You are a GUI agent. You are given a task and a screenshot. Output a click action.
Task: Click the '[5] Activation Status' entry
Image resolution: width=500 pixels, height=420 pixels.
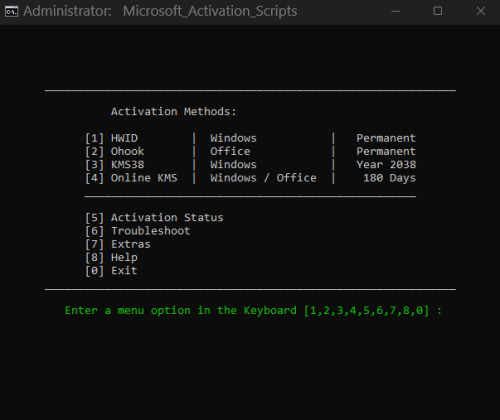pos(154,218)
